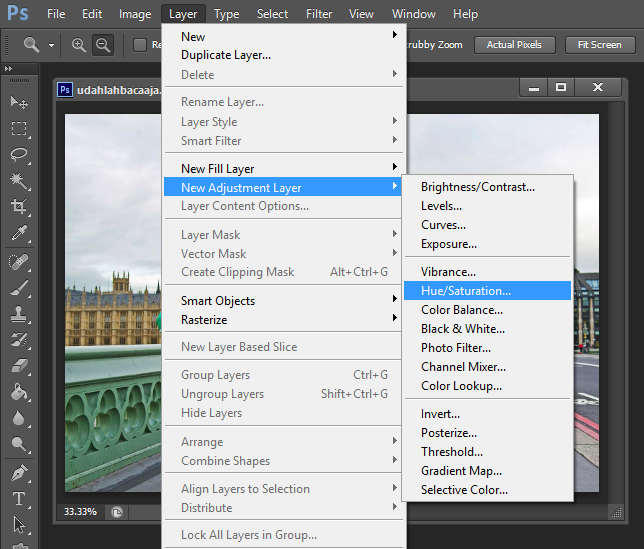Select the Lasso tool
The image size is (644, 549).
19,155
